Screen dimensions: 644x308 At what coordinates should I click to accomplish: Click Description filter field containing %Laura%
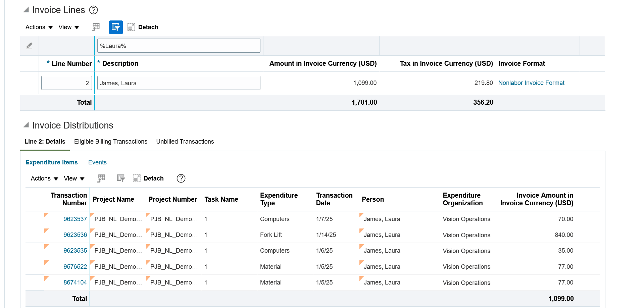point(179,46)
